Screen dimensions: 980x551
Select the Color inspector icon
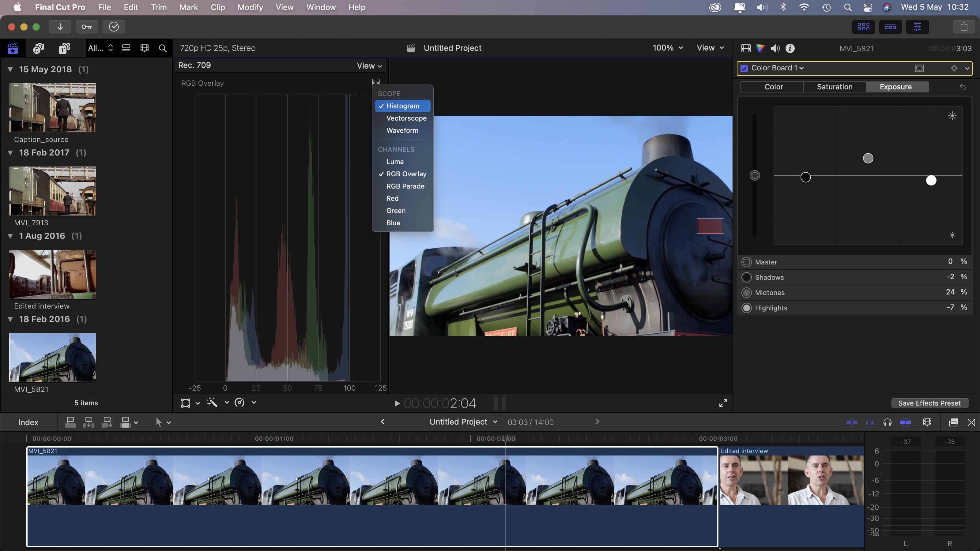tap(761, 48)
